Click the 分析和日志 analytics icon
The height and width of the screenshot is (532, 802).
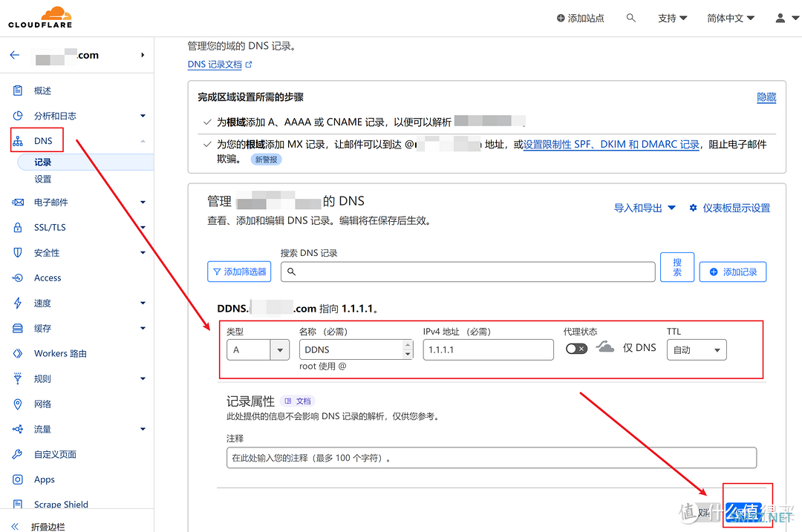point(18,116)
